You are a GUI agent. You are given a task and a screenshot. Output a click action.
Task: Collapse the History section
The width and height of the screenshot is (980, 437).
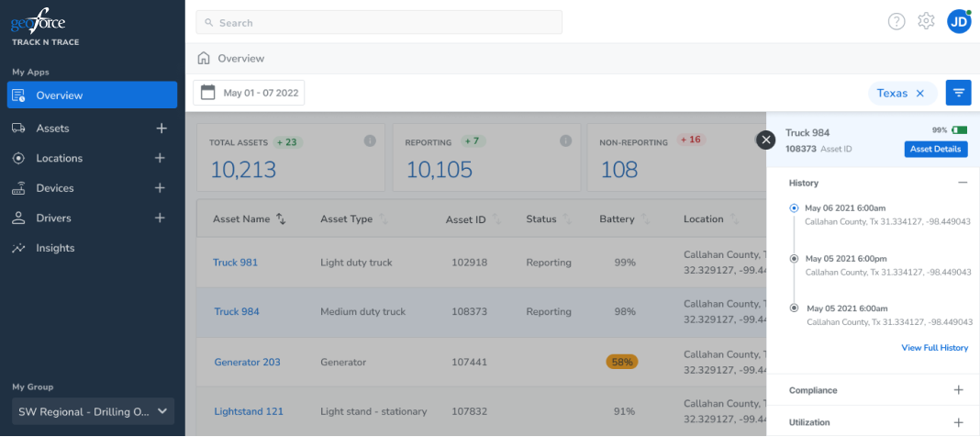click(963, 184)
